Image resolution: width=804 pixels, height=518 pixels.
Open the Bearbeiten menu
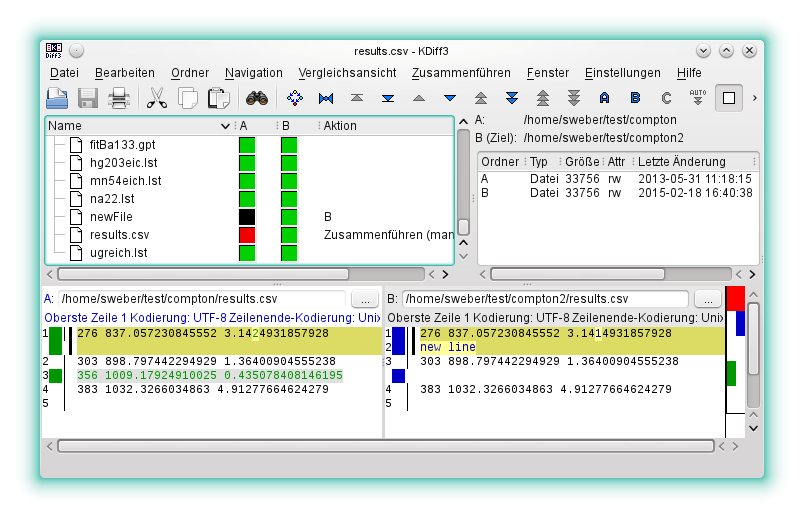(x=125, y=73)
